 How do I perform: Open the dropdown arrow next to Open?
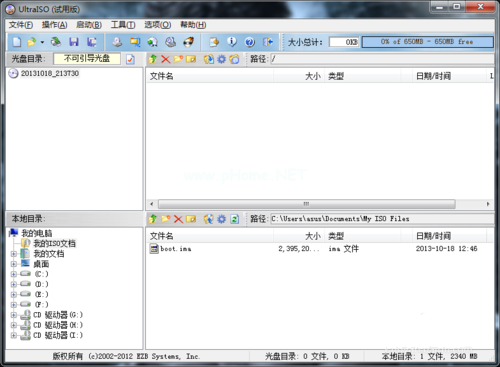point(42,42)
